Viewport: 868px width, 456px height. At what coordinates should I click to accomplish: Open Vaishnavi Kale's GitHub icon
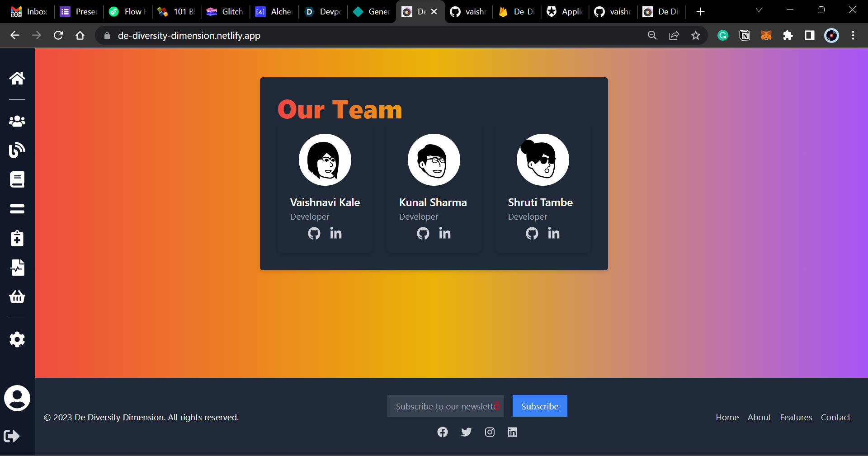(314, 233)
